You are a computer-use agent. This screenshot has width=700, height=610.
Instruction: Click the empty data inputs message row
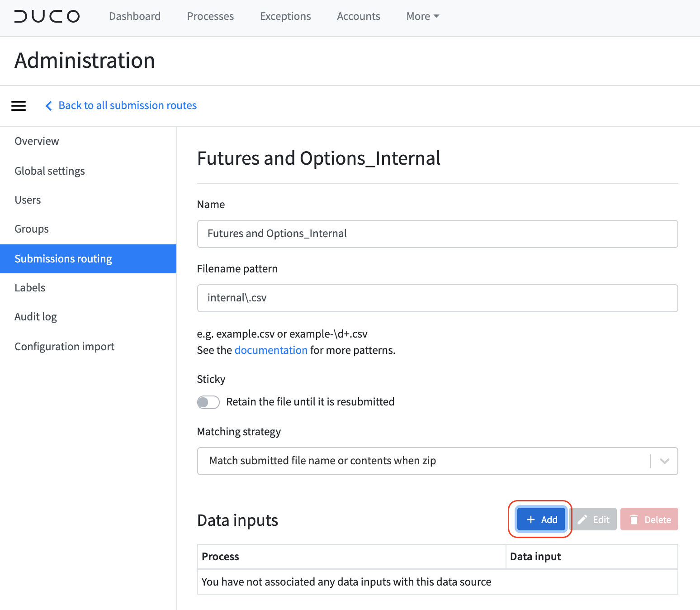click(437, 582)
